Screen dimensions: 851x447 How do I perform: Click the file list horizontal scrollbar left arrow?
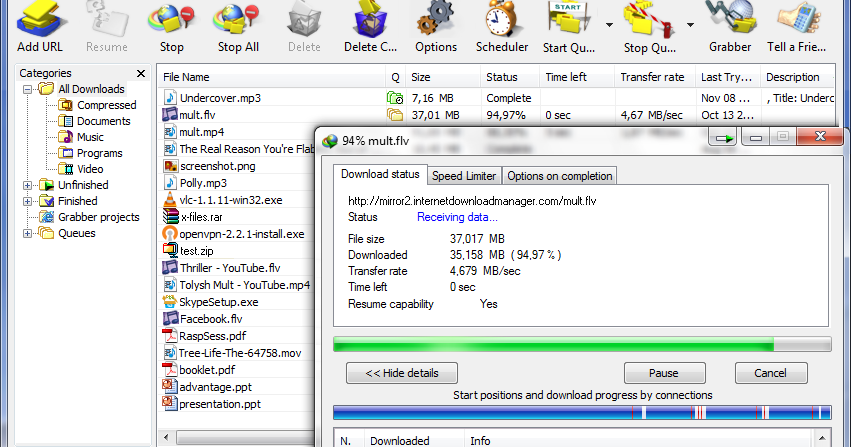tap(166, 437)
